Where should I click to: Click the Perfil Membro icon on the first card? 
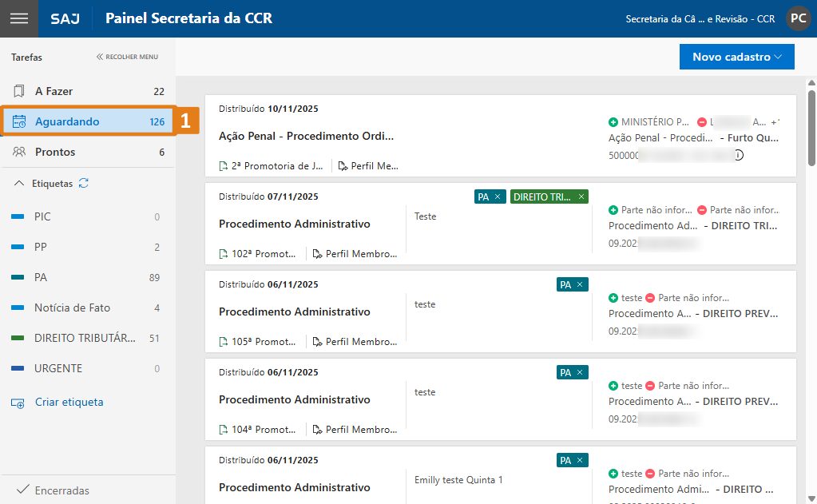[344, 165]
